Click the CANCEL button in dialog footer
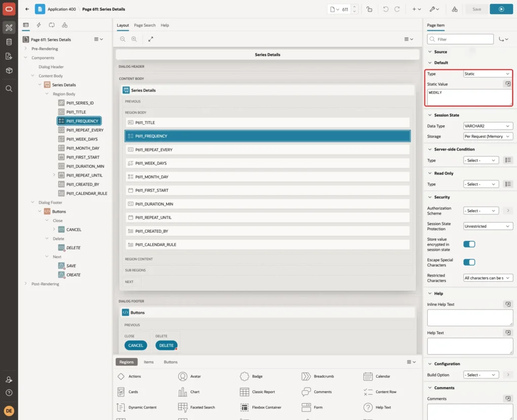Image resolution: width=517 pixels, height=420 pixels. coord(135,345)
